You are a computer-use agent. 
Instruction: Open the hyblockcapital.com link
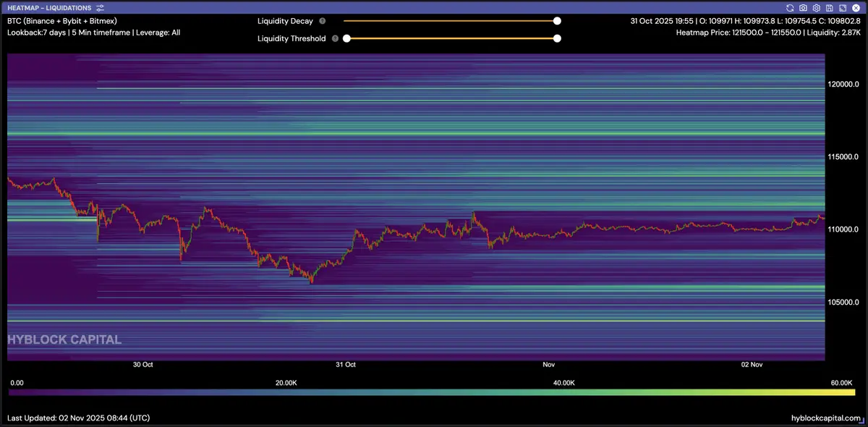pyautogui.click(x=826, y=418)
